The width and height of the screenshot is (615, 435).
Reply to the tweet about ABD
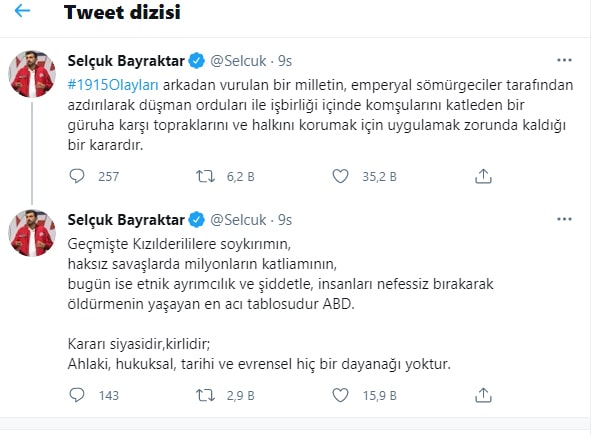[78, 396]
